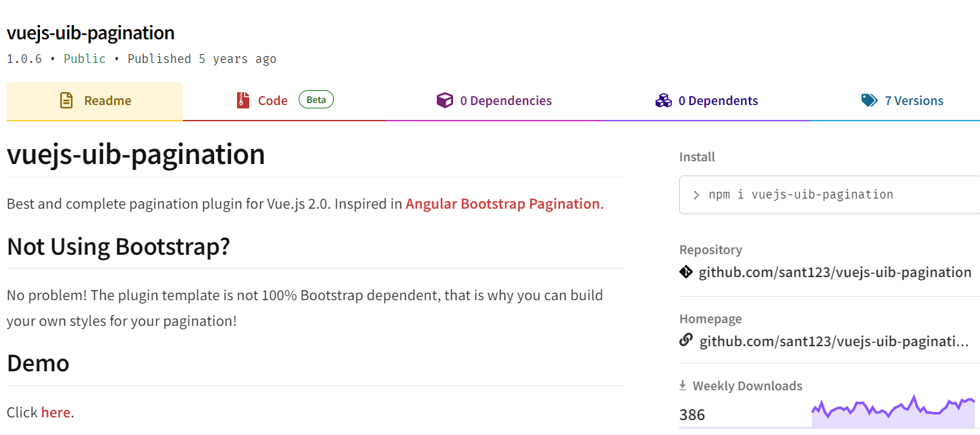Viewport: 980px width, 435px height.
Task: View the 7 Versions tab
Action: [914, 101]
